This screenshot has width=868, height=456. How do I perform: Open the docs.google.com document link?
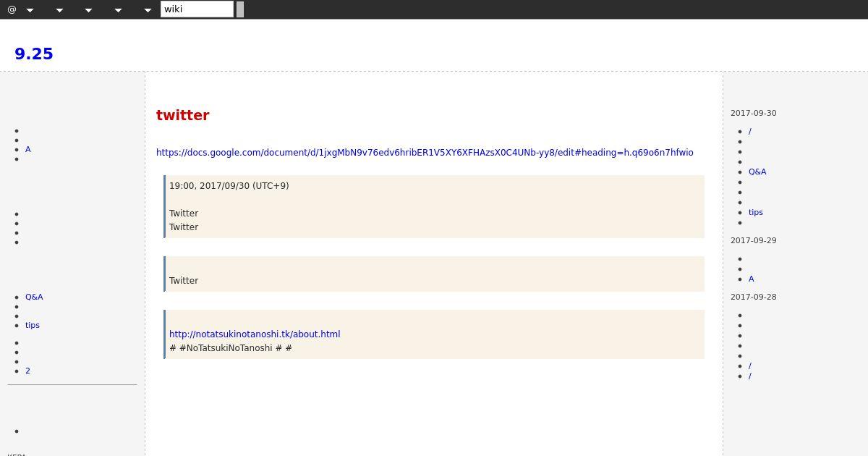[x=425, y=153]
